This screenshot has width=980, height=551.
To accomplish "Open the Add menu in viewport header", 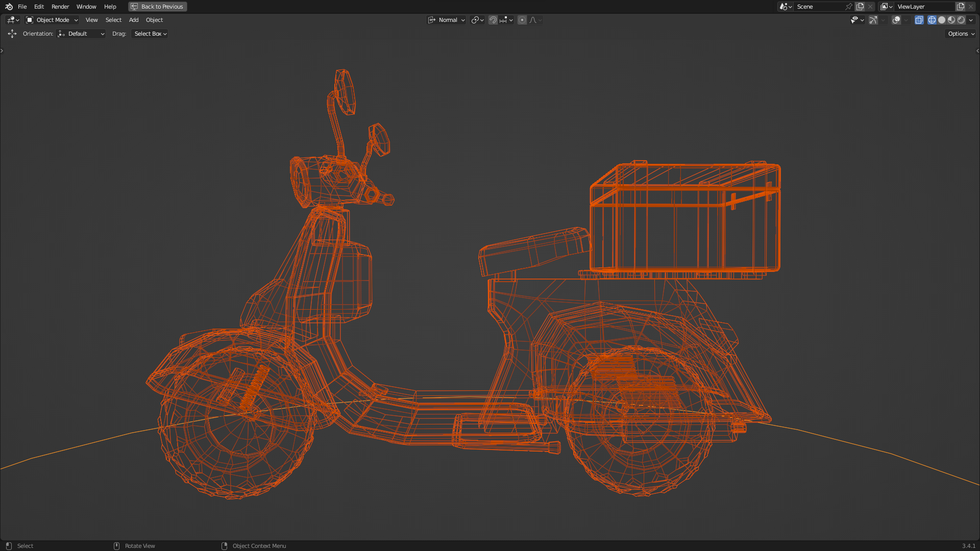I will coord(134,20).
